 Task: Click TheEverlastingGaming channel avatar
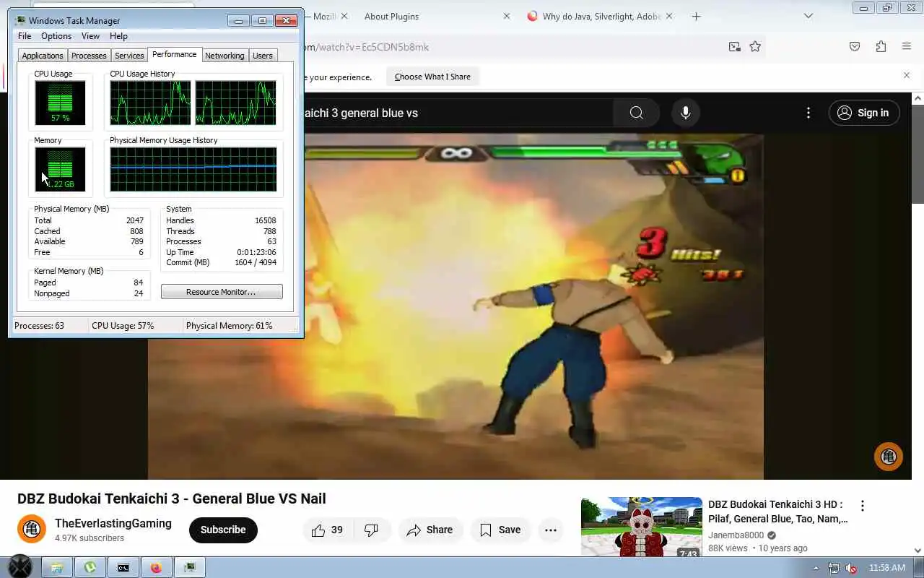pos(32,530)
